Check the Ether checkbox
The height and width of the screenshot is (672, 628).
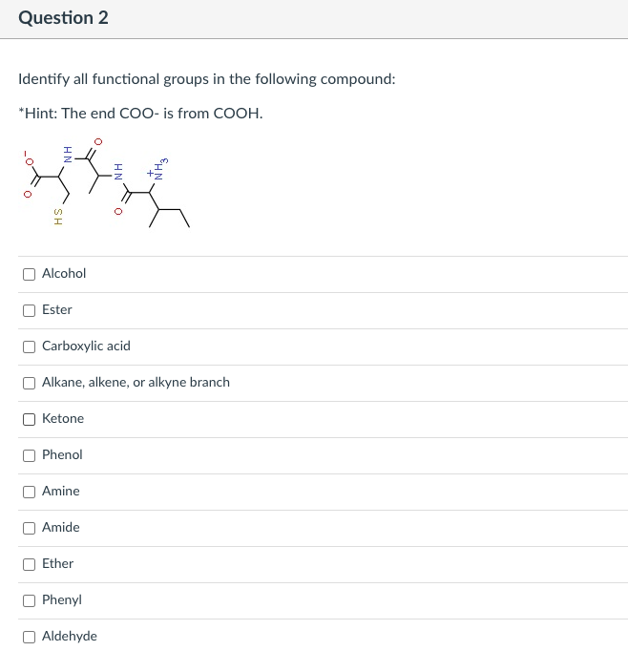click(x=30, y=564)
